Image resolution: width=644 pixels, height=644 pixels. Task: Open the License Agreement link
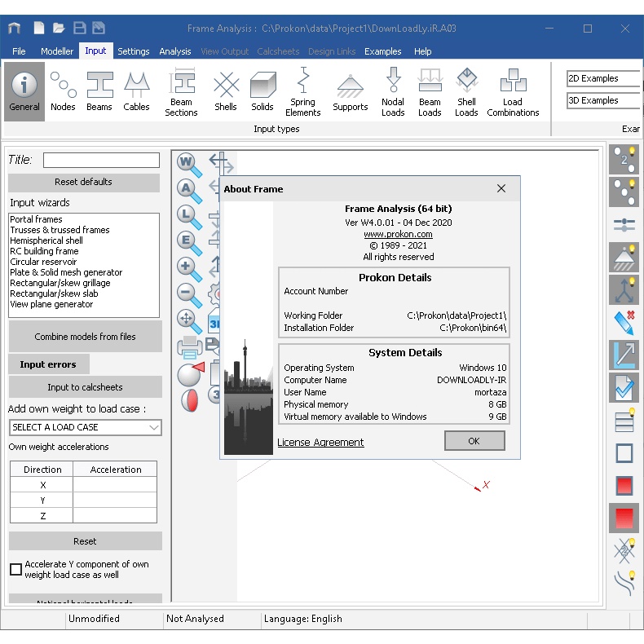pyautogui.click(x=320, y=443)
